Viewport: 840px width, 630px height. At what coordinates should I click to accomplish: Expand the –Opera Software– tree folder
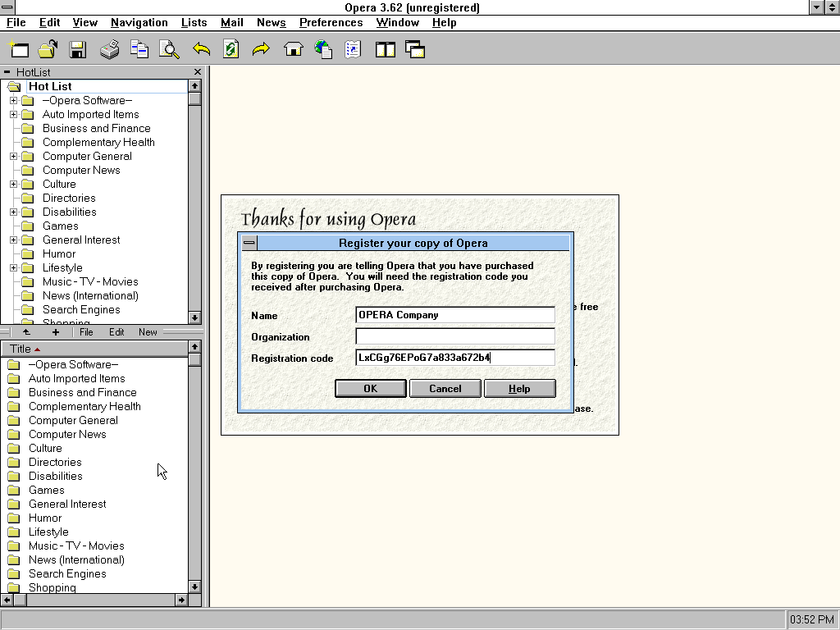click(13, 101)
